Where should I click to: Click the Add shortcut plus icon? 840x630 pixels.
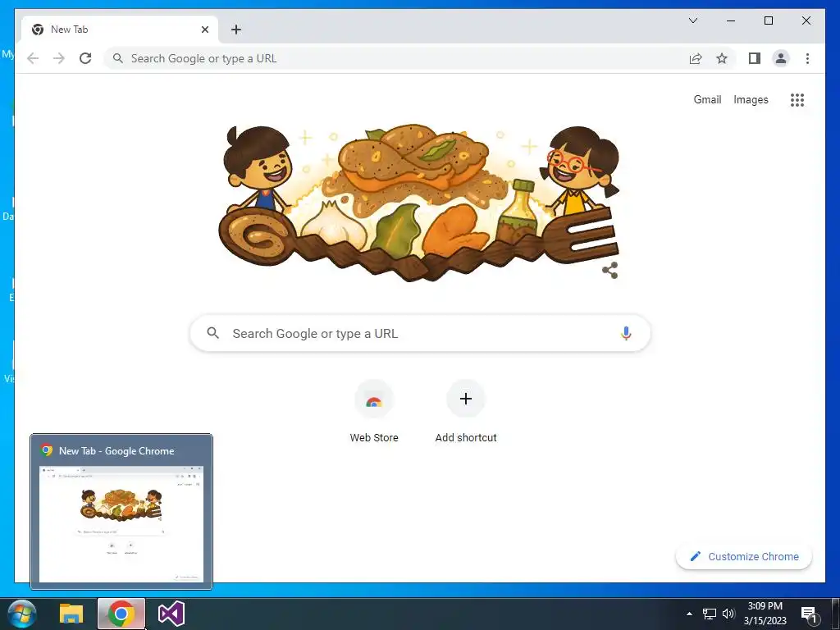466,399
